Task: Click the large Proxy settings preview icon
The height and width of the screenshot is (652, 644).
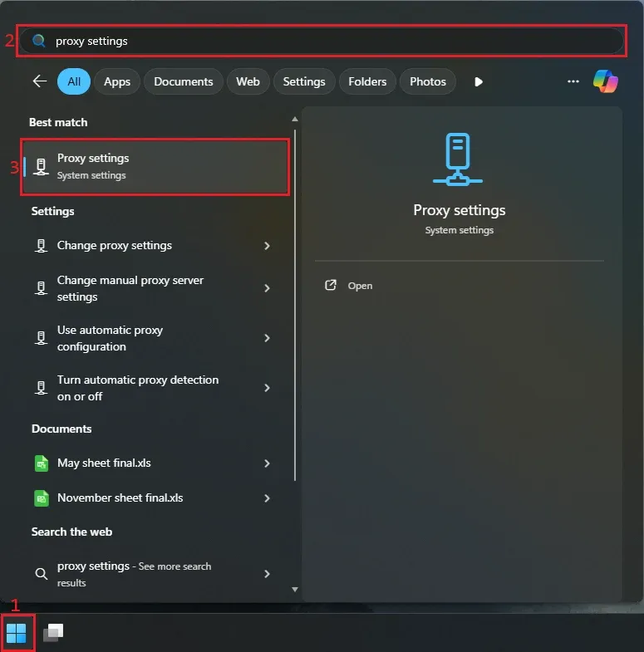Action: [x=459, y=159]
